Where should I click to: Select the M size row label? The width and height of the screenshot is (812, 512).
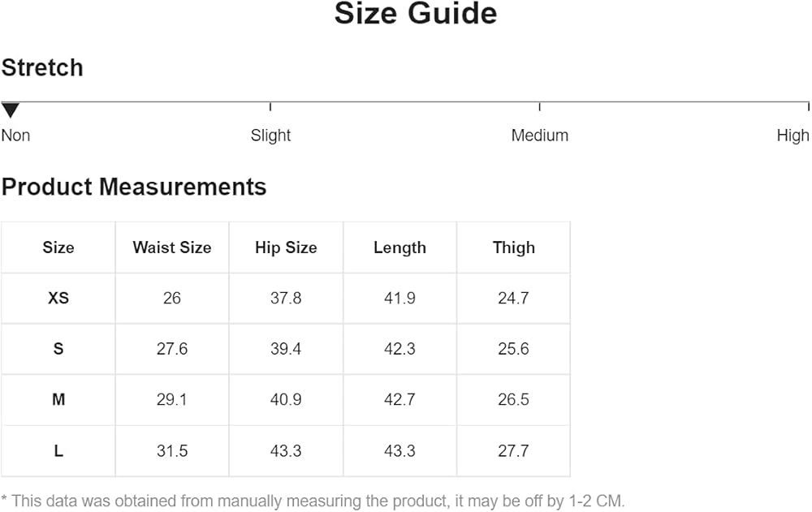pos(58,400)
